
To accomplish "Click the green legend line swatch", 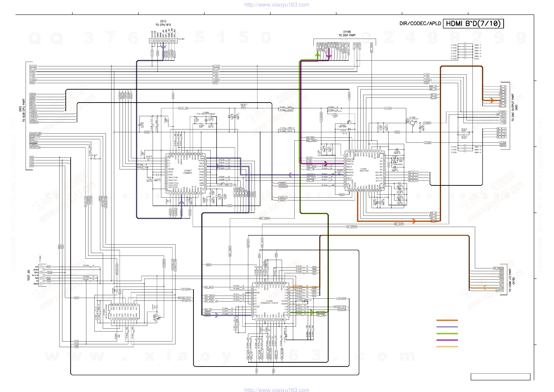I will (x=447, y=334).
